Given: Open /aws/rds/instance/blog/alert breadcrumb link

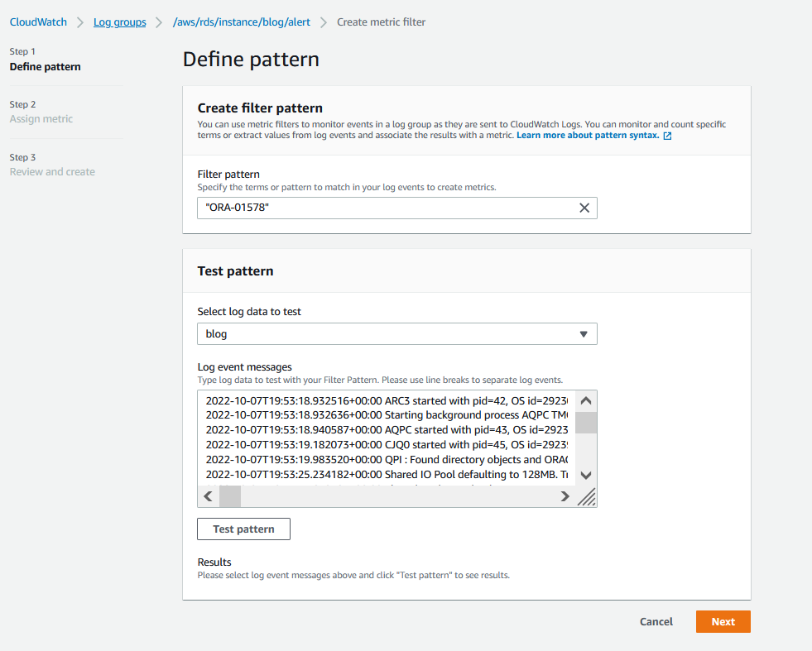Looking at the screenshot, I should (x=242, y=22).
